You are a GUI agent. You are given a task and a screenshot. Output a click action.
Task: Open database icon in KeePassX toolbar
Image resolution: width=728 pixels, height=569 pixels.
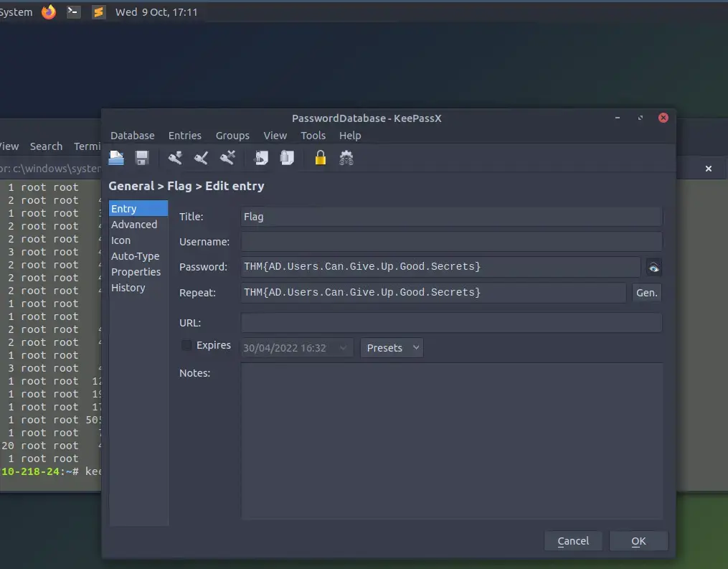116,158
